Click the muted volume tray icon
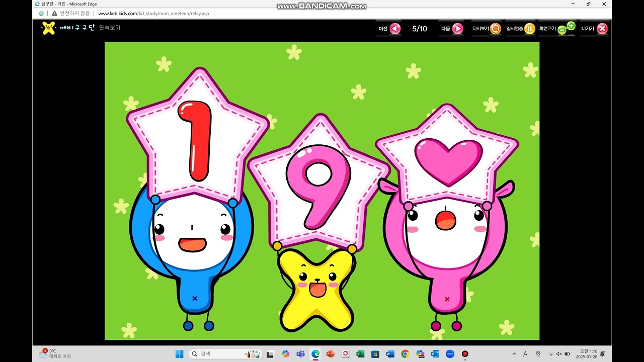644x362 pixels. click(x=559, y=354)
